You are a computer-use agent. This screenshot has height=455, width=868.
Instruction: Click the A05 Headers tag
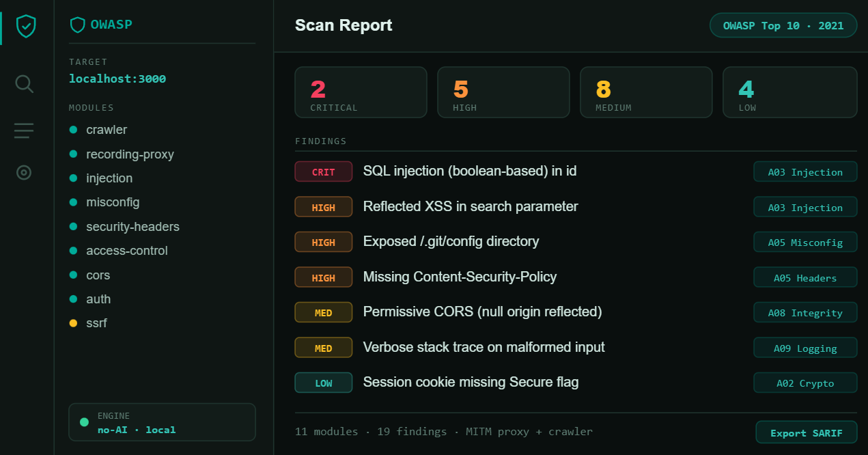point(805,277)
